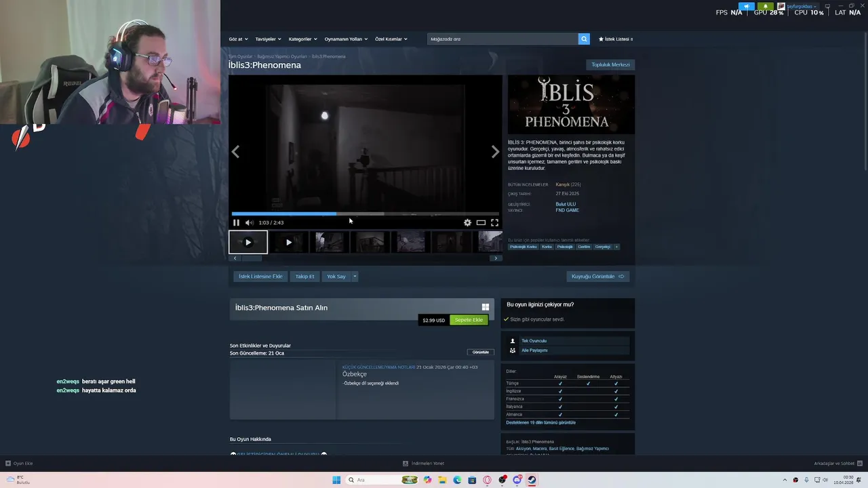The width and height of the screenshot is (868, 488).
Task: Open Windows Start menu
Action: click(x=336, y=480)
